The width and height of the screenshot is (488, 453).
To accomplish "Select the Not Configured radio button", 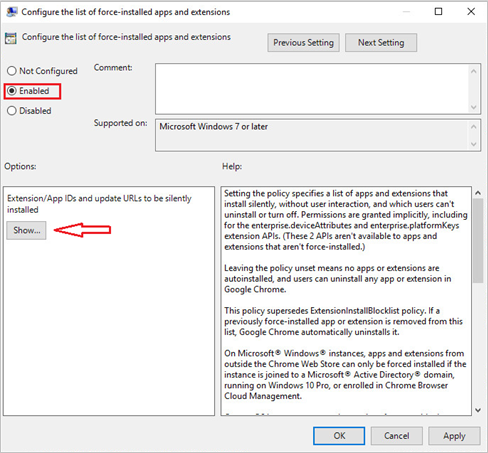I will [12, 71].
